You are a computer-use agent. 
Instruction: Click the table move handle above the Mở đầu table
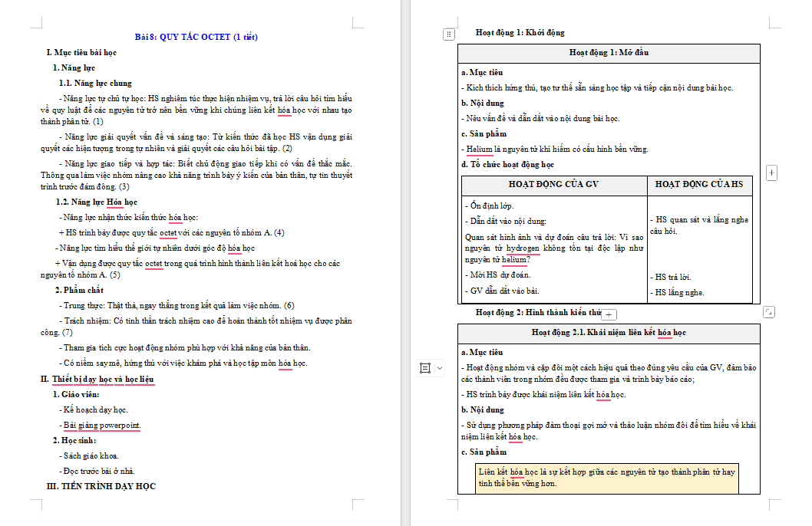coord(447,35)
